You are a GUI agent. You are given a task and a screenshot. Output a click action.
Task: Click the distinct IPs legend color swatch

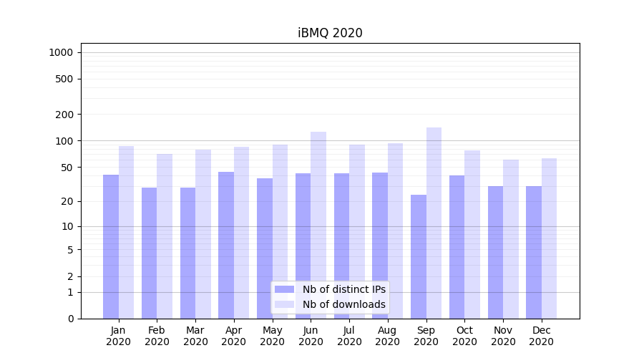pyautogui.click(x=284, y=289)
